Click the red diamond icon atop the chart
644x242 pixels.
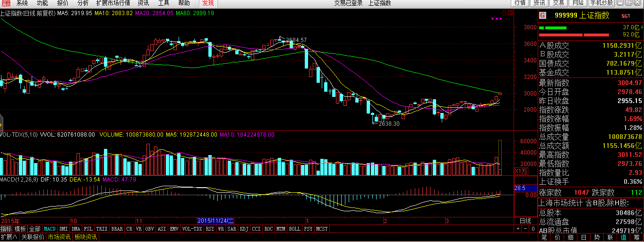coord(504,12)
